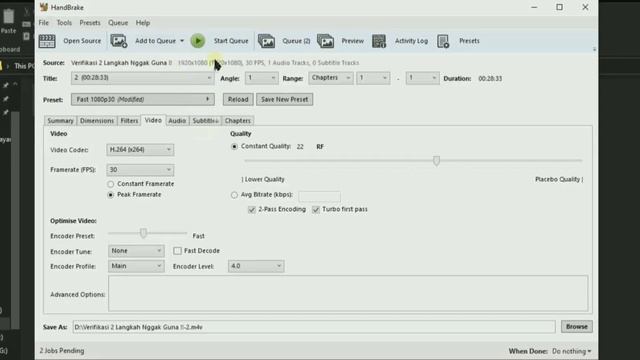
Task: Open the When Done dropdown
Action: tap(571, 351)
